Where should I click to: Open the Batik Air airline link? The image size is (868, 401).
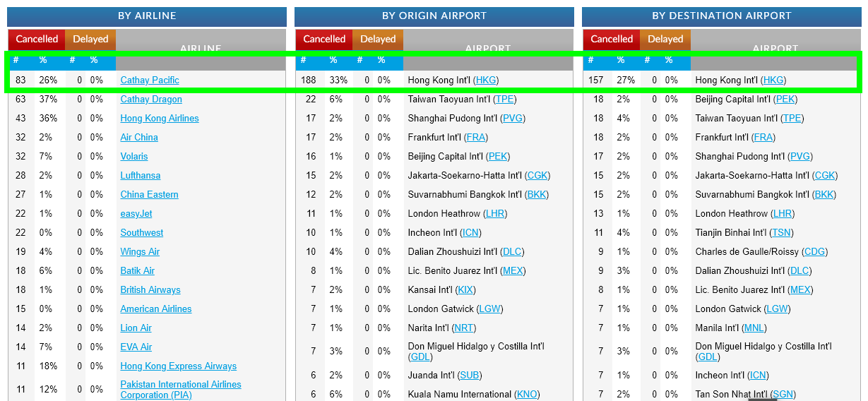(138, 271)
